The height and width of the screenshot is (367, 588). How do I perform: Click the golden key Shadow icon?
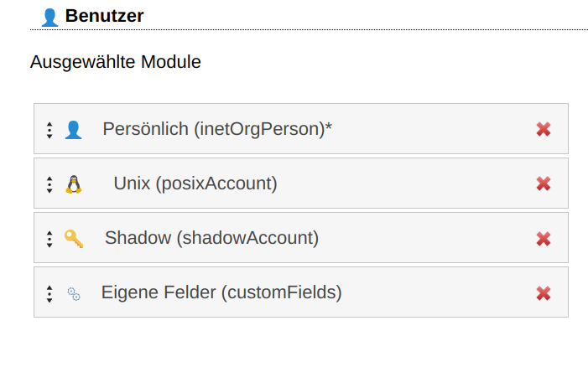74,239
